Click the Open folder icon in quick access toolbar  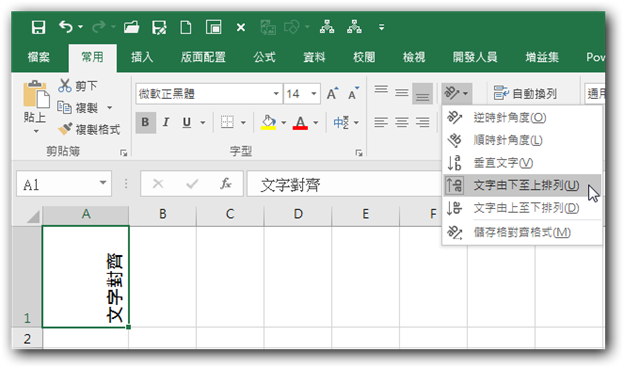point(131,27)
